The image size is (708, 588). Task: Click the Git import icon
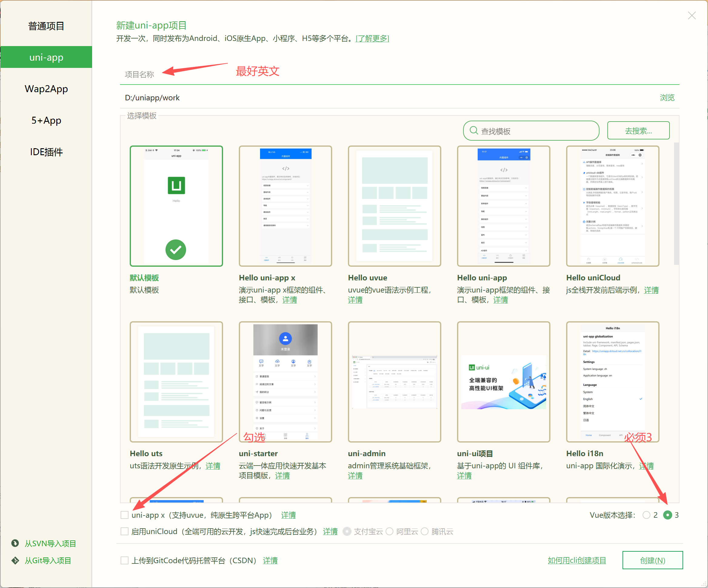pos(15,560)
